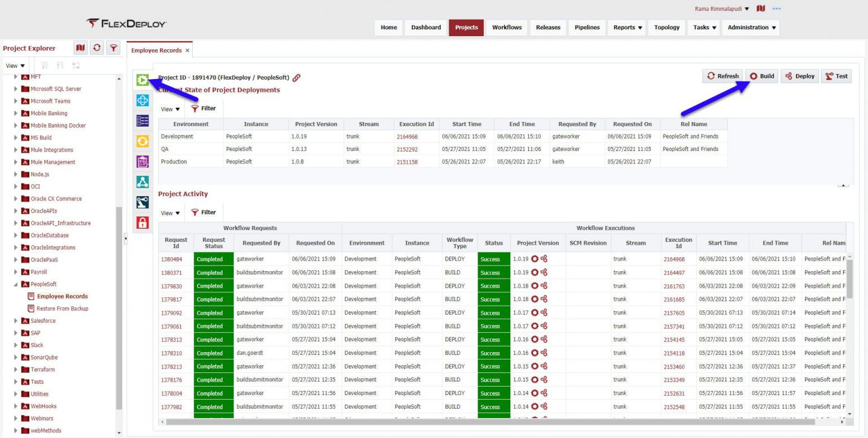Expand the Salesforce tree node

pos(16,320)
